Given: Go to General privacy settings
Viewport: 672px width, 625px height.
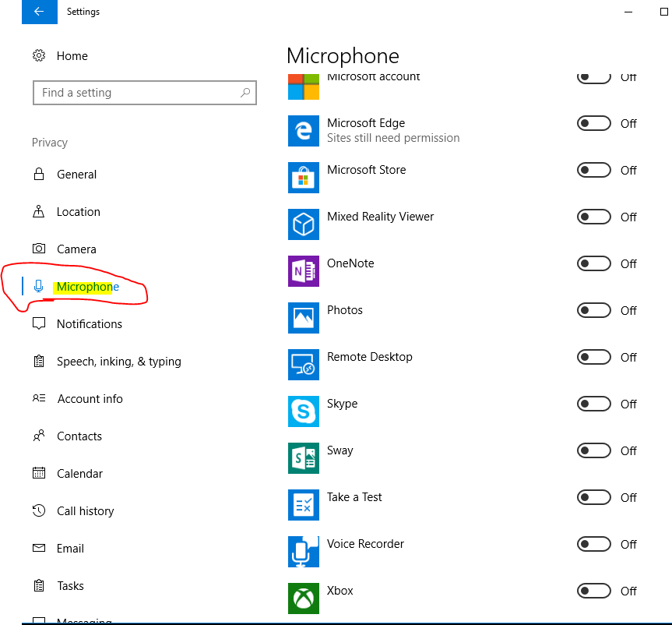Looking at the screenshot, I should tap(77, 175).
